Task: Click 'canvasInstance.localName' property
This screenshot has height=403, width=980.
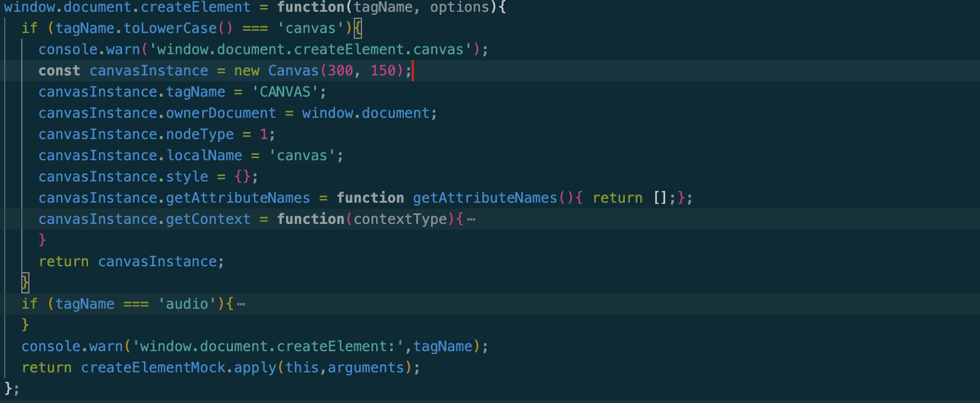Action: tap(140, 156)
